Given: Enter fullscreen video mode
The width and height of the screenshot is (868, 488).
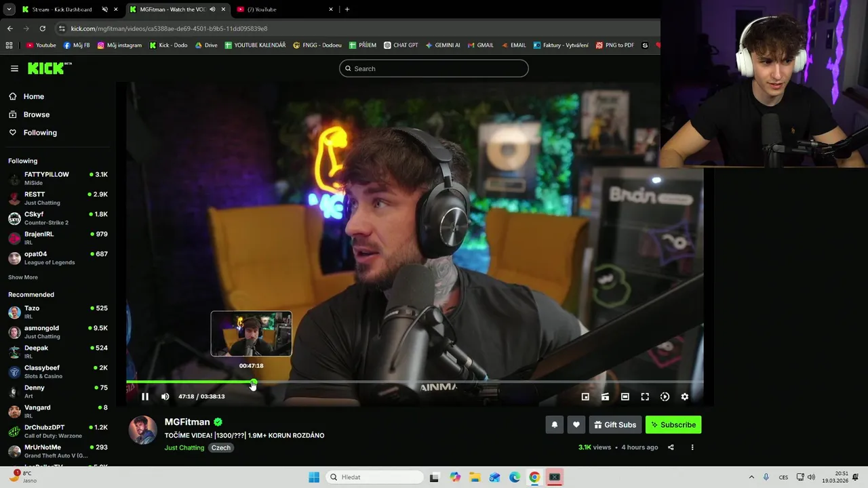Looking at the screenshot, I should tap(645, 396).
